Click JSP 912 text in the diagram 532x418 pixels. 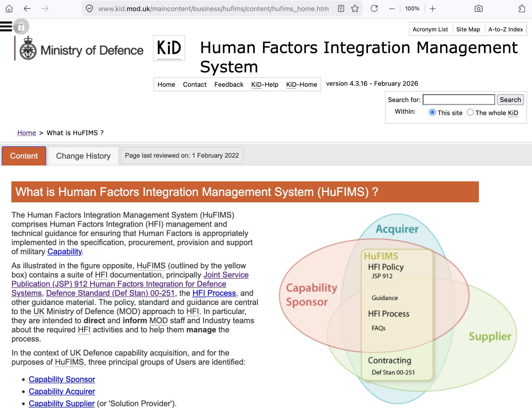[x=382, y=276]
